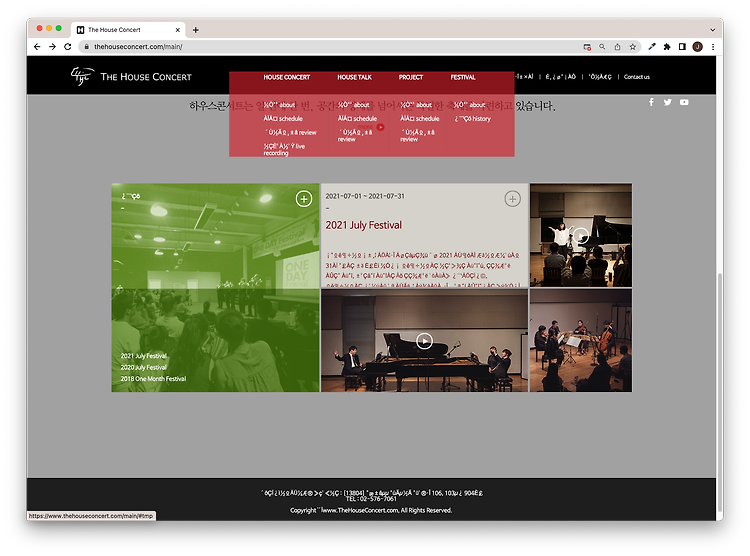Select live recording under HOUSE CONCERT
The image size is (750, 556).
click(284, 149)
